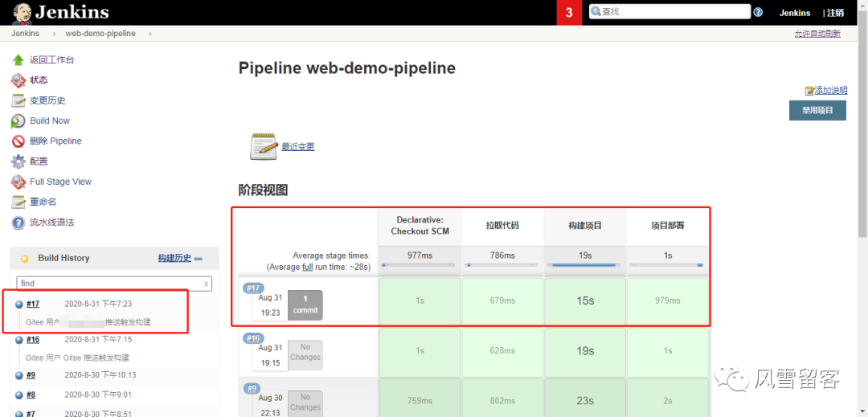
Task: Click the blue status ball for build #8
Action: 18,395
